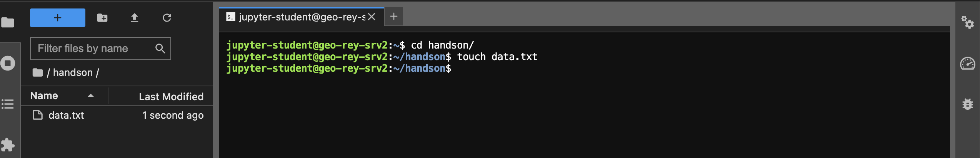Sort files by Last Modified column
Viewport: 980px width, 158px height.
click(171, 96)
